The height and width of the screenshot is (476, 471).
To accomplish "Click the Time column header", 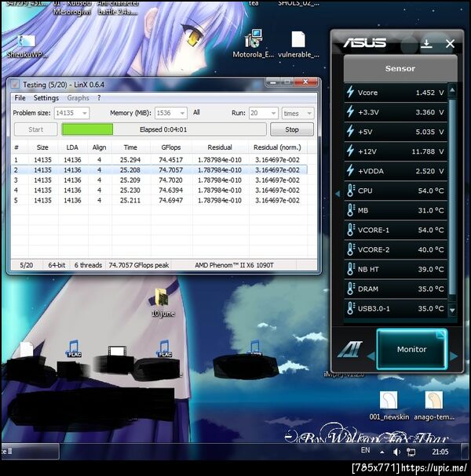I will 130,147.
